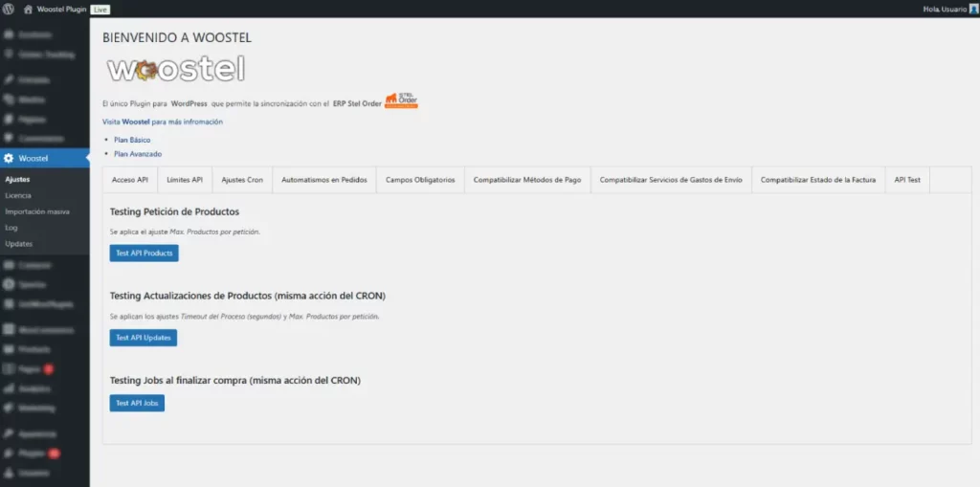Open Compatibilizar Métodos de Pago tab

pos(527,180)
